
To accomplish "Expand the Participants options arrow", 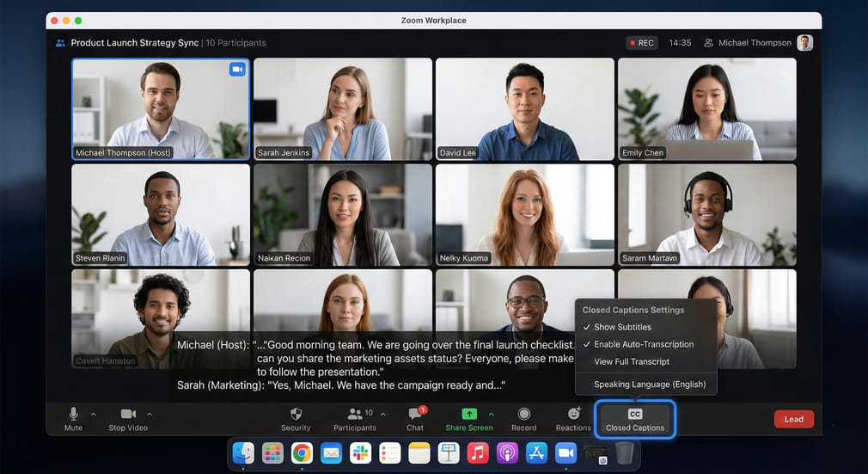I will pos(383,414).
